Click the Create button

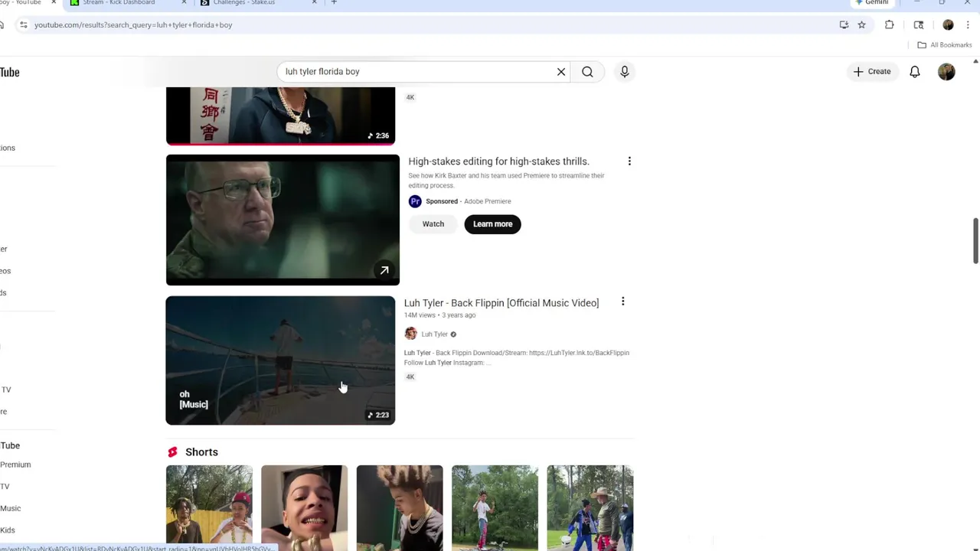click(x=872, y=72)
